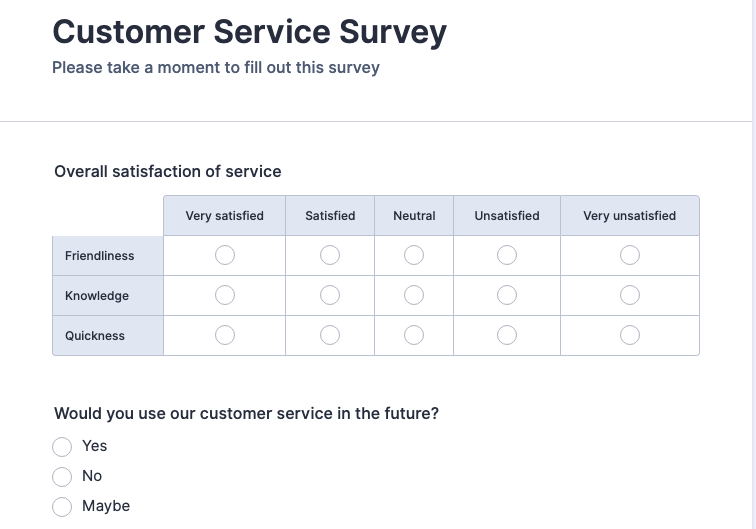Screen dimensions: 756x529
Task: Mark Quickness as Unsatisfied
Action: coord(507,335)
